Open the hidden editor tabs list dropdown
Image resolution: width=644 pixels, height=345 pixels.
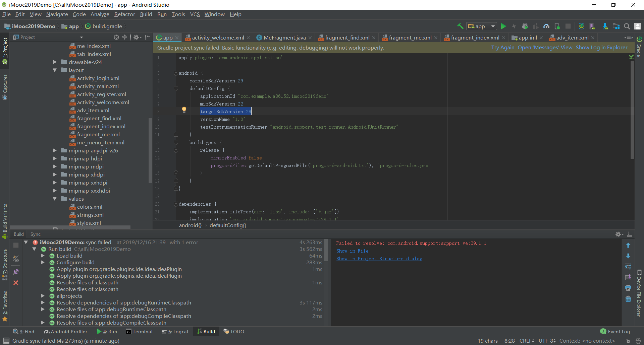(628, 38)
